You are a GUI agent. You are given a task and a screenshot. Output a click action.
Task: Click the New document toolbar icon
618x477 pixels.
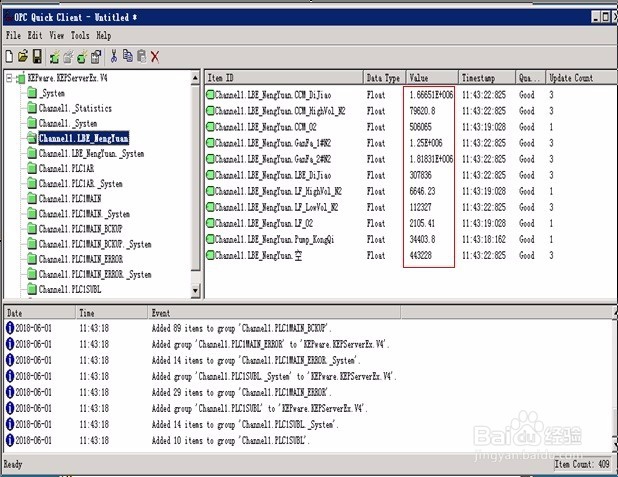coord(9,57)
